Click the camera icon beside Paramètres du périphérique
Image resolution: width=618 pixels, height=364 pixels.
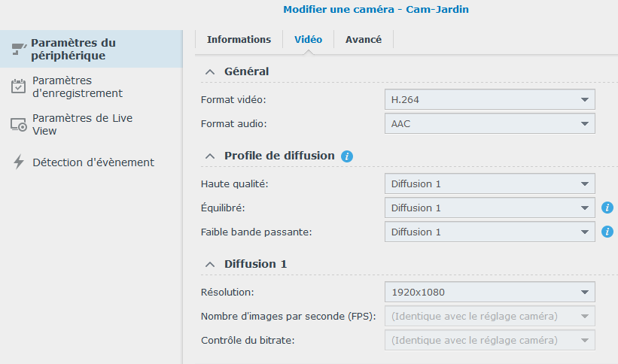click(x=19, y=50)
